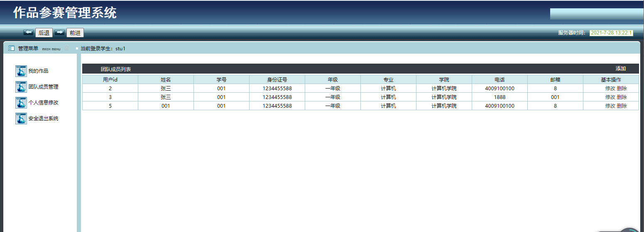The image size is (644, 232).
Task: Click the 我的作品 sidebar icon
Action: 21,71
